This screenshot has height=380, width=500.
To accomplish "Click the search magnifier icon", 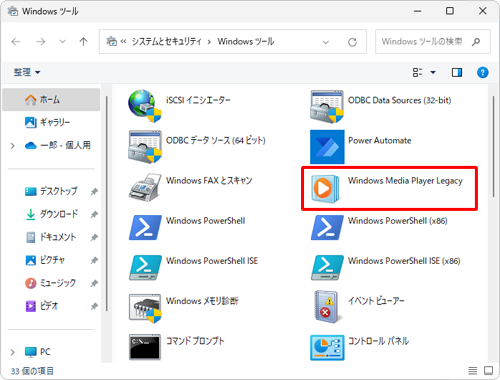I will point(476,42).
